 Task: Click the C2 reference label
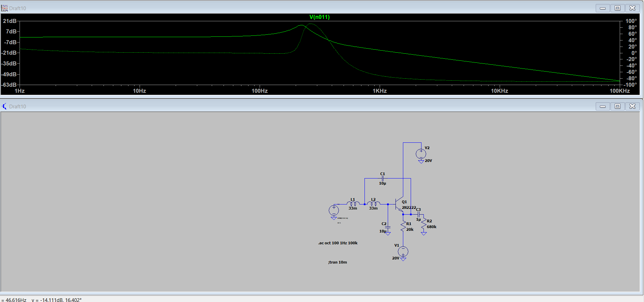tap(384, 224)
